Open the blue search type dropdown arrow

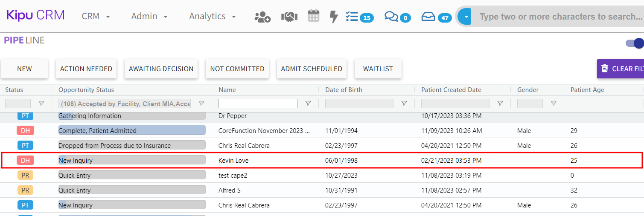[466, 17]
